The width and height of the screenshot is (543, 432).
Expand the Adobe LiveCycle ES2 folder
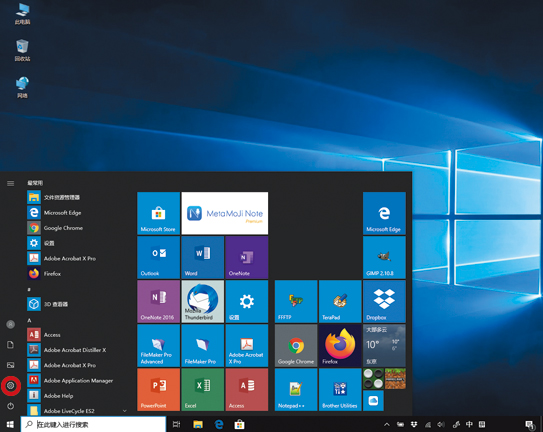pos(77,411)
